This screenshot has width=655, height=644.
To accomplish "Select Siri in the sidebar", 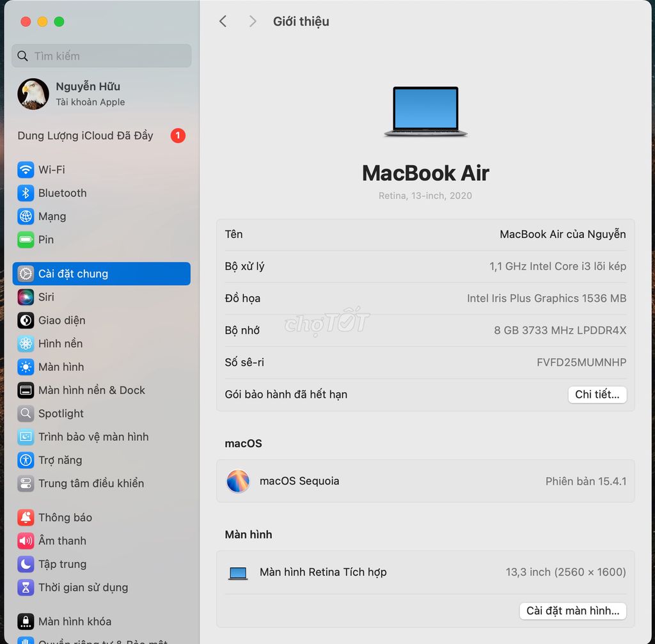I will click(x=102, y=297).
